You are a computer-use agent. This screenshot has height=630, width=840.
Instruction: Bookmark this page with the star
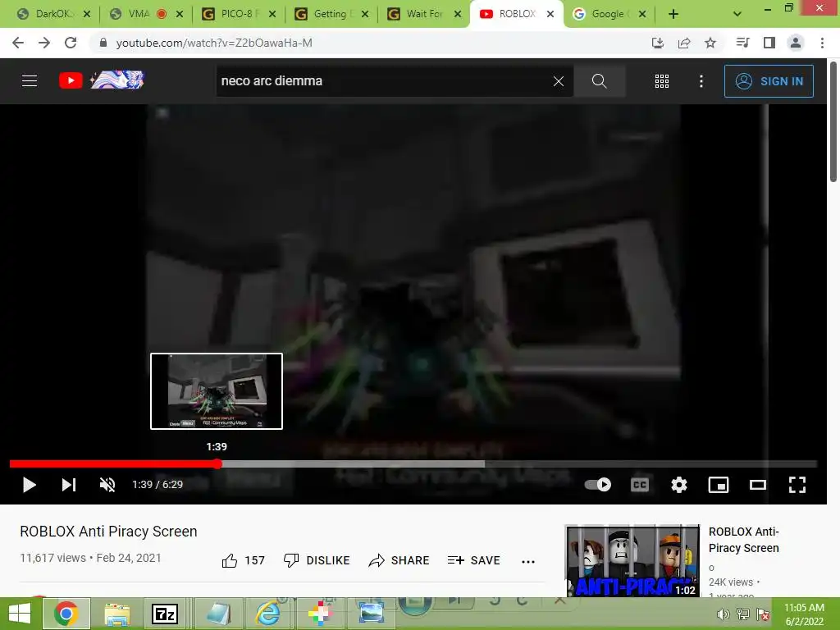[x=710, y=43]
